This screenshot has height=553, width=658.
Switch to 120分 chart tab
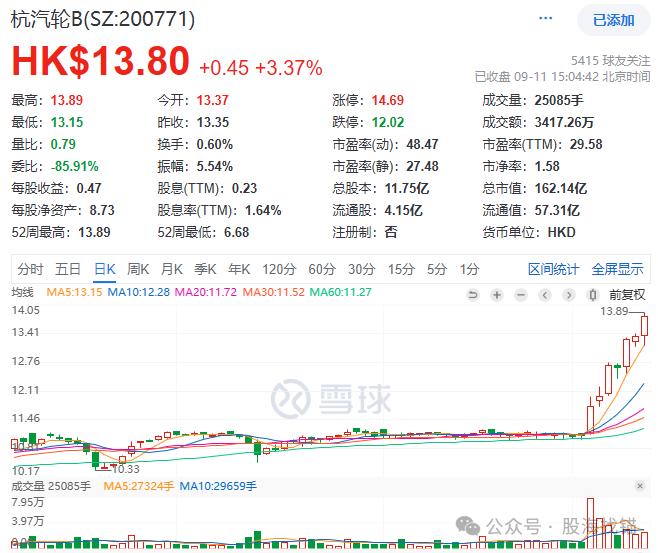[279, 269]
